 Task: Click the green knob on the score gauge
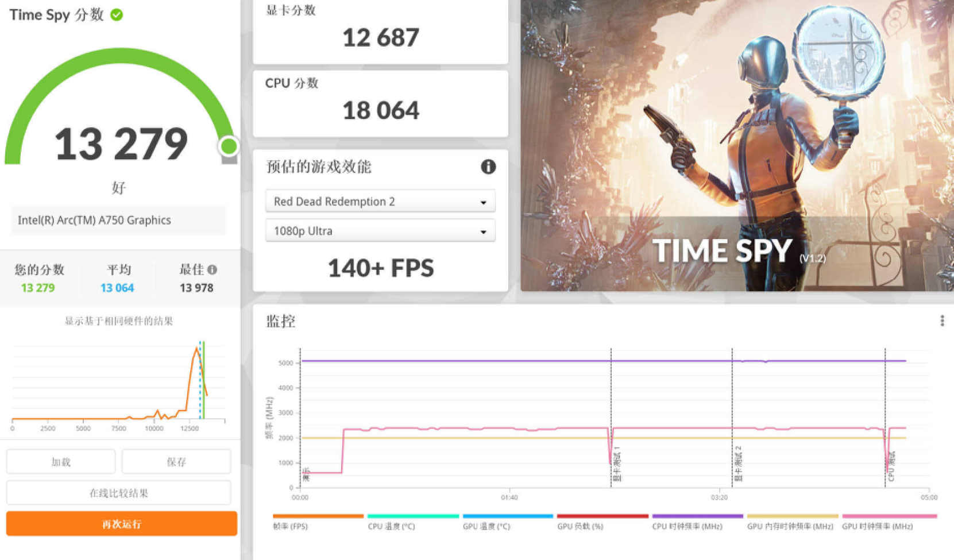[229, 146]
